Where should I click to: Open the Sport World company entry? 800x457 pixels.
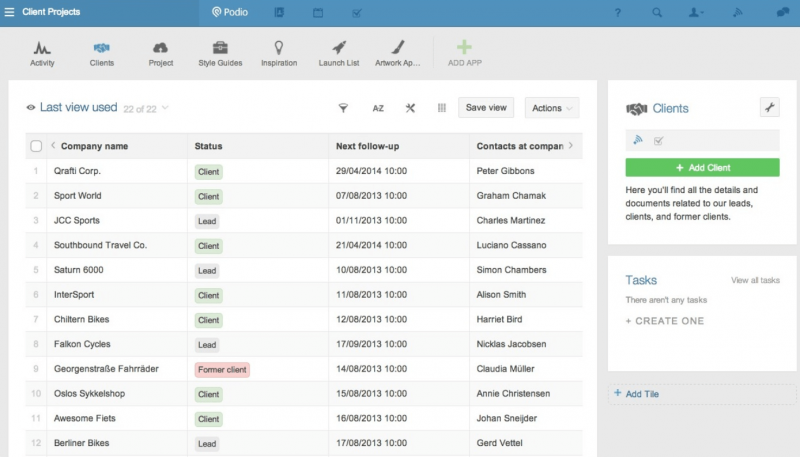point(78,195)
